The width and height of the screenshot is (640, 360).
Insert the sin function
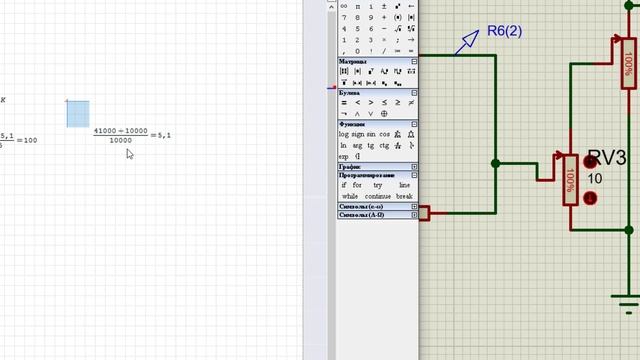[371, 134]
